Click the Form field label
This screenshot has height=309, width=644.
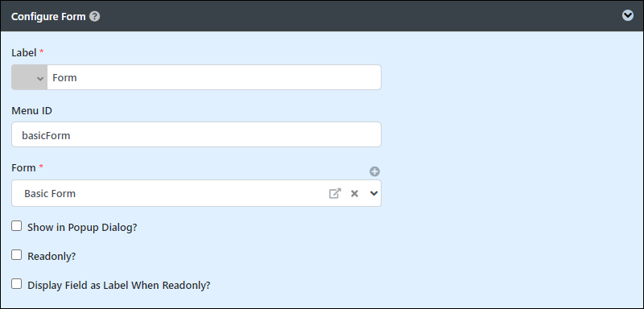coord(24,168)
